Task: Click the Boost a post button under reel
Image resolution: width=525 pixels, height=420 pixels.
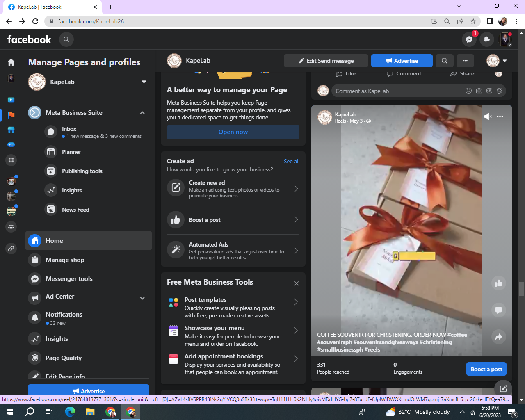Action: click(x=486, y=369)
